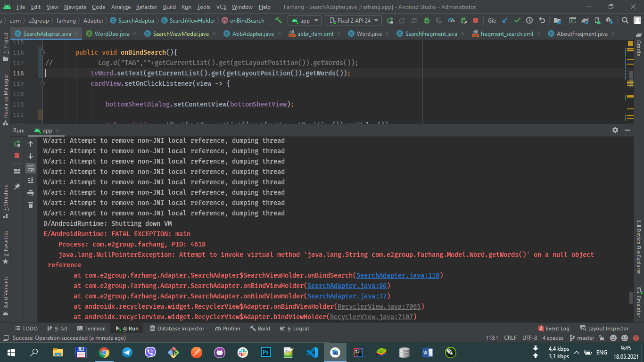
Task: Click the Debug app bug icon
Action: [427, 20]
